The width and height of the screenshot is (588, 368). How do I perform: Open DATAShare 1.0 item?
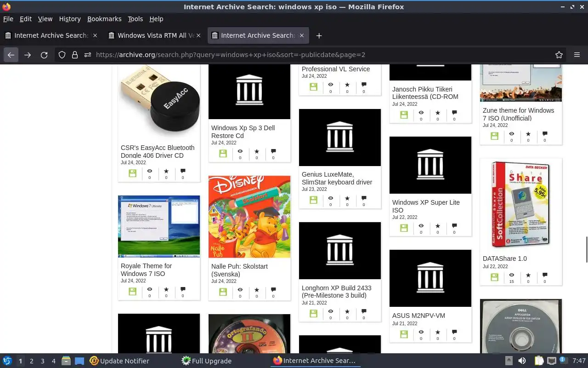505,259
